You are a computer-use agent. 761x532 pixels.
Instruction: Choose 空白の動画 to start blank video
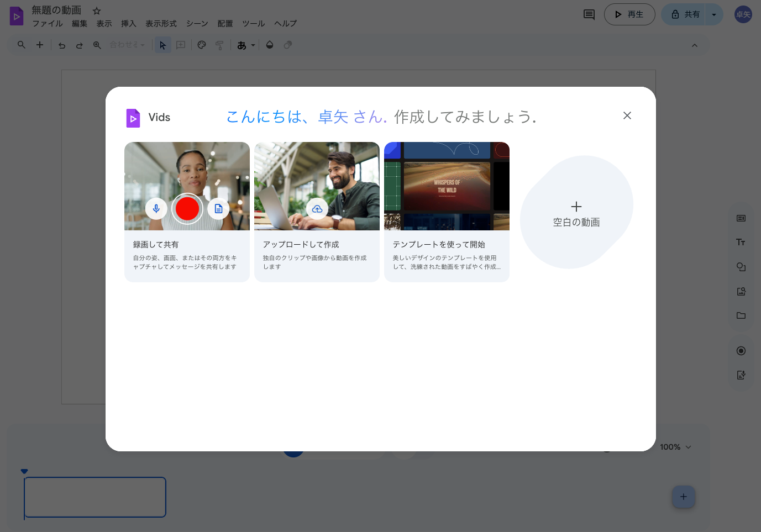click(576, 213)
